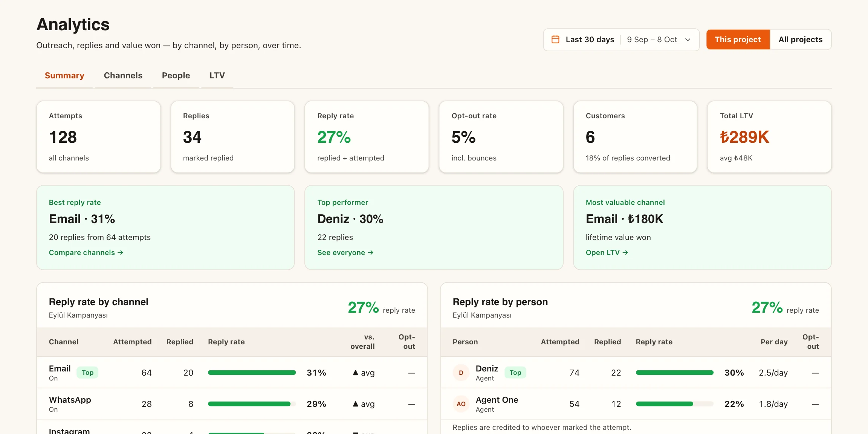Click Deniz's reply rate progress bar

tap(675, 373)
